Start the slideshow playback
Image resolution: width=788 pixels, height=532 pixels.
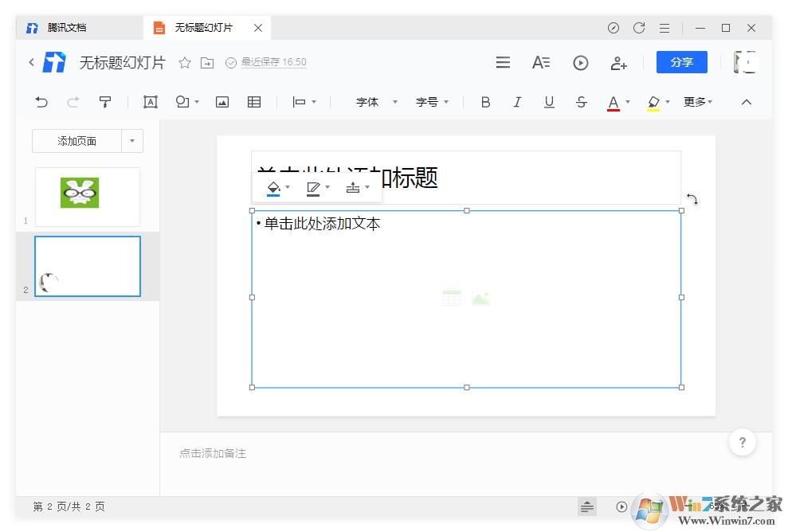click(x=580, y=62)
